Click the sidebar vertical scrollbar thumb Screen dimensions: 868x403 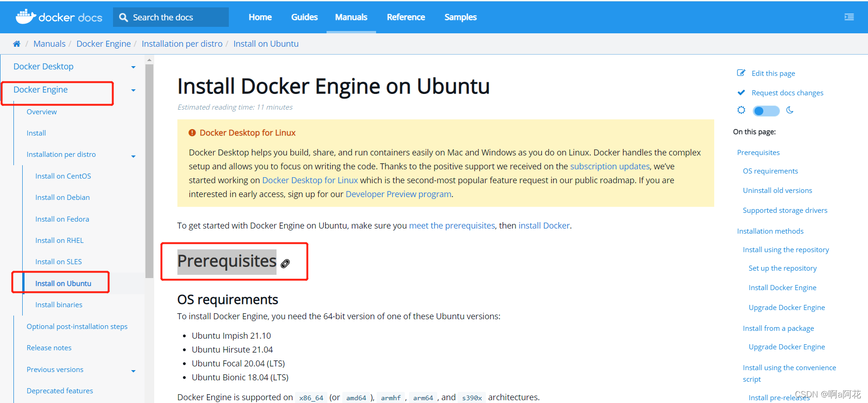149,171
